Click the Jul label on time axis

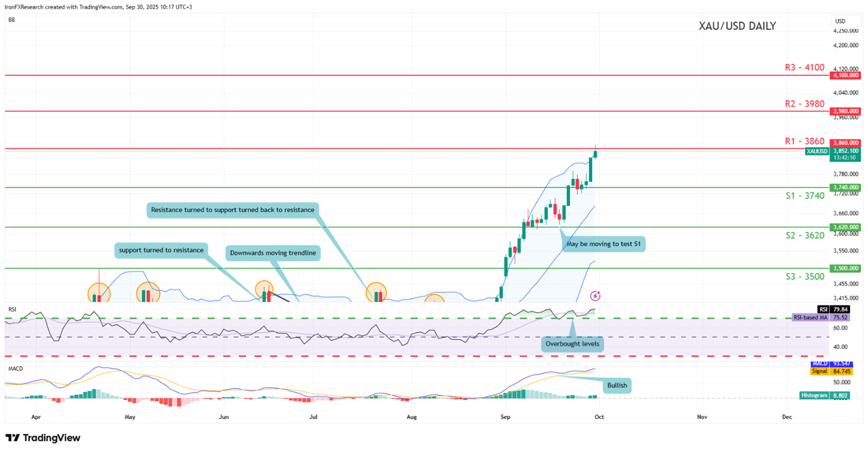pos(313,417)
